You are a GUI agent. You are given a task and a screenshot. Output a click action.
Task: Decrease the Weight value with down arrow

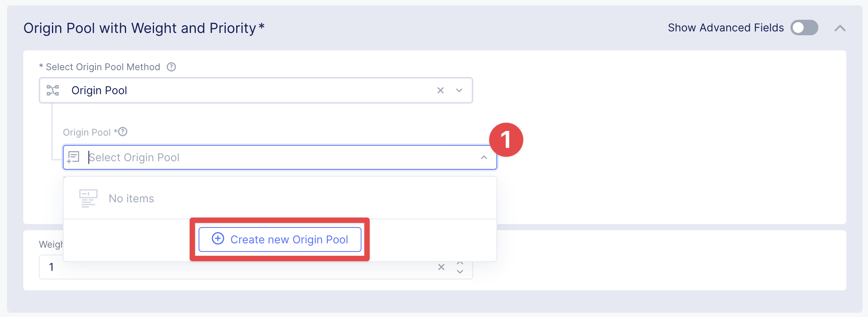[x=460, y=272]
